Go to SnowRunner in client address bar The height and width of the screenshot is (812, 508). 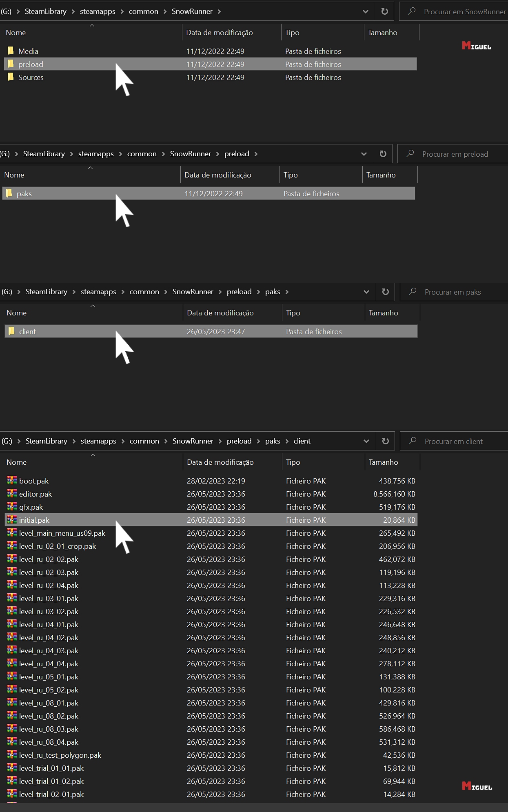(x=193, y=441)
